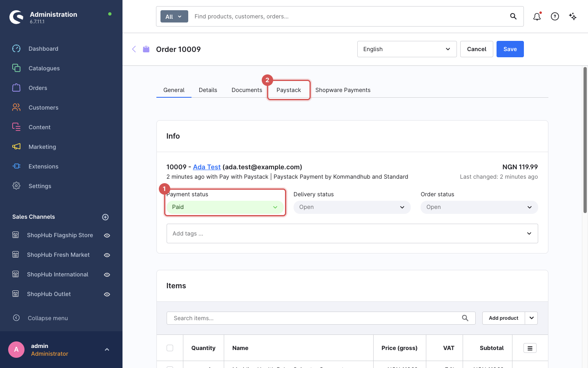Sort by the Quantity column header
The image size is (588, 368).
pos(203,348)
